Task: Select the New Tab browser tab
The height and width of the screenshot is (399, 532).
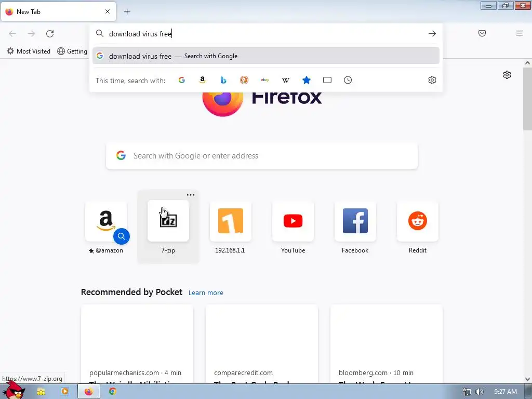Action: 58,11
